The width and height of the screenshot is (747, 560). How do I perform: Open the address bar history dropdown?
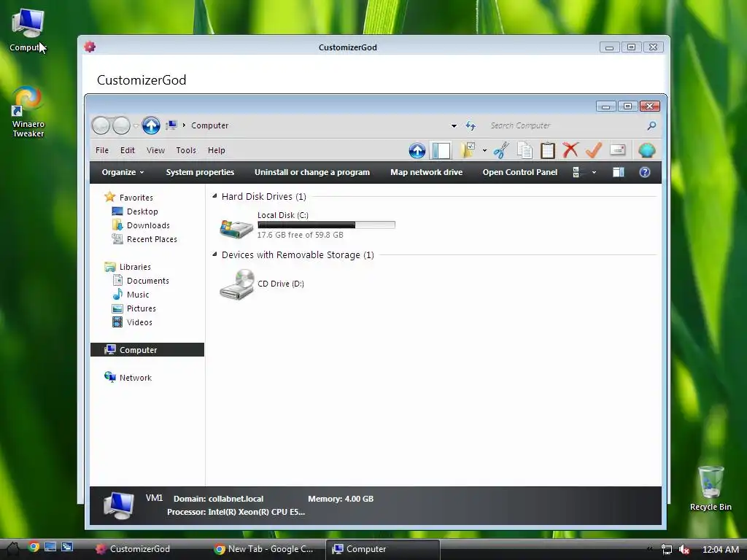coord(454,126)
